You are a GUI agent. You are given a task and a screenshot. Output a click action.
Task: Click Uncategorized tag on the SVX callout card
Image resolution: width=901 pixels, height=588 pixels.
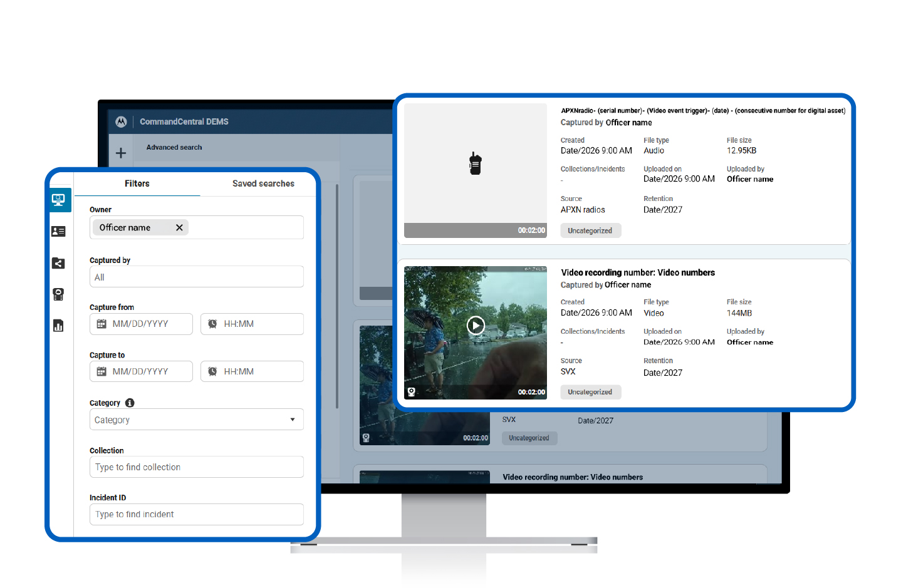pyautogui.click(x=590, y=392)
